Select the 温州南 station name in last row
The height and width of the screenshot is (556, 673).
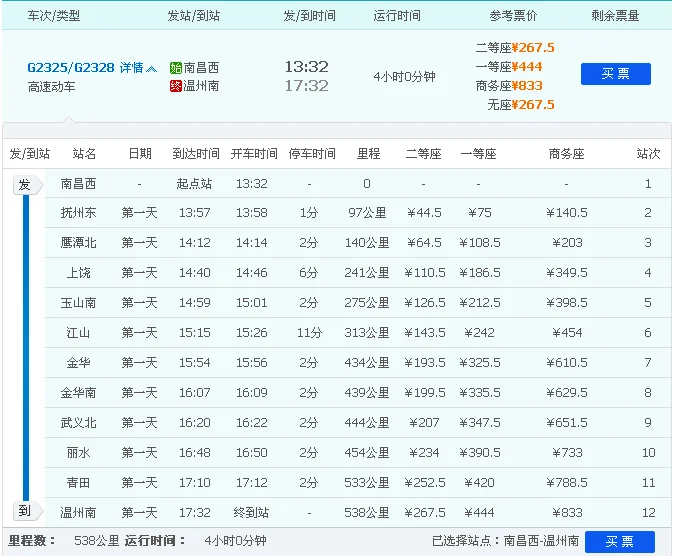(78, 513)
